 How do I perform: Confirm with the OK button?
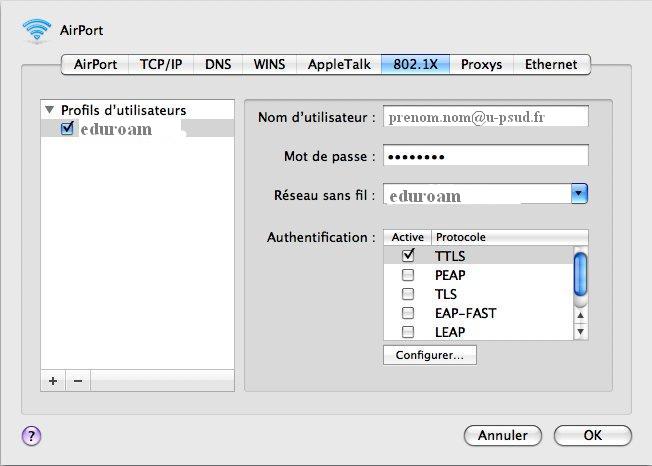click(x=593, y=435)
